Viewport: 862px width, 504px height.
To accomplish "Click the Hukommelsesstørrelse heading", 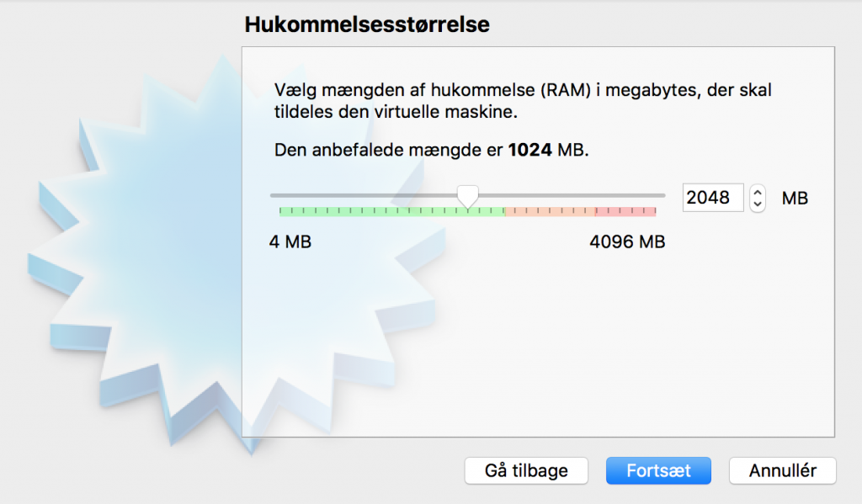I will [367, 24].
